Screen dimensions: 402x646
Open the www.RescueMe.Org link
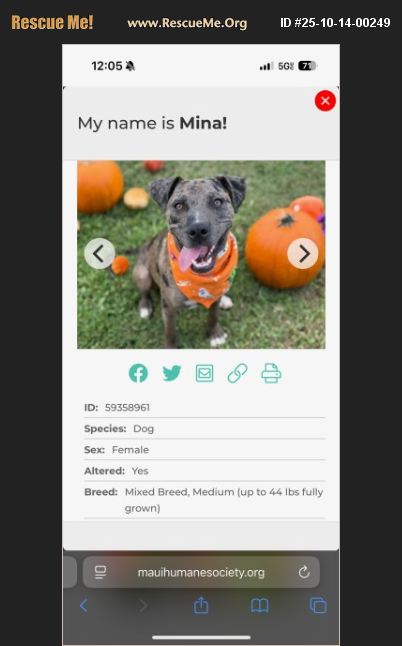coord(187,23)
